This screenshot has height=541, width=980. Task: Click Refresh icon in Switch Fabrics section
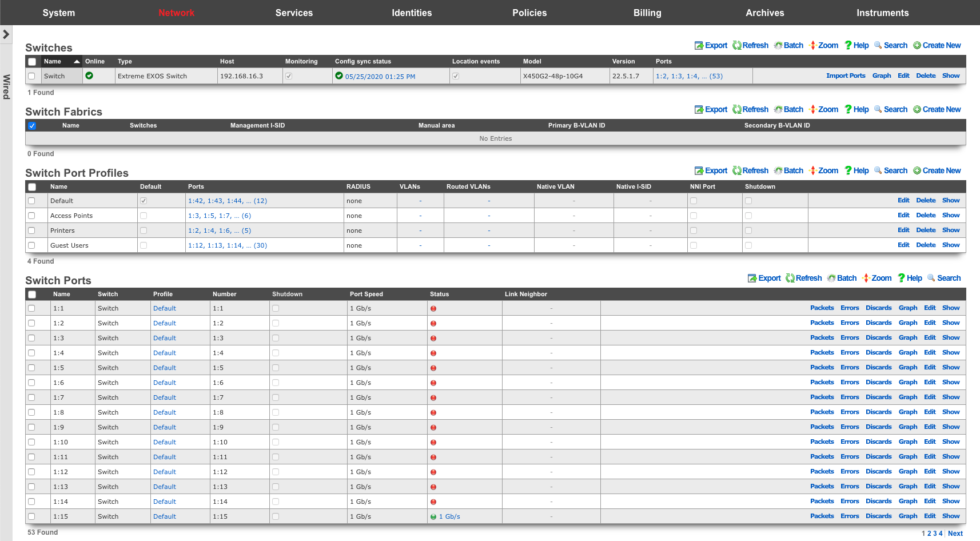737,110
